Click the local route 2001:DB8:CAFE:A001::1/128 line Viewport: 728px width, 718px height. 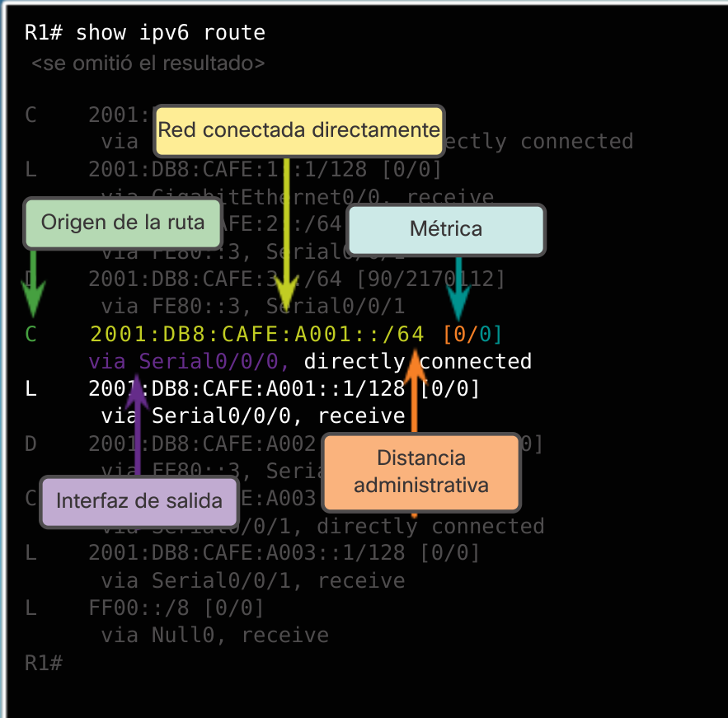click(284, 389)
